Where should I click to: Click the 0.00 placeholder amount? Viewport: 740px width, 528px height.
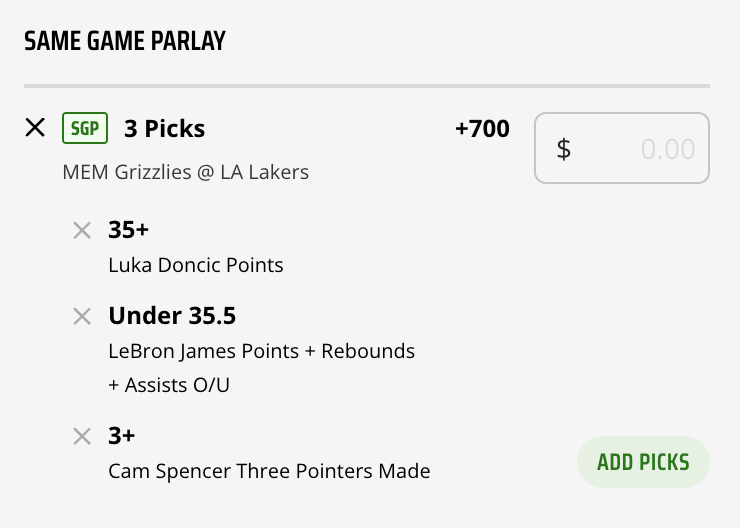point(668,150)
